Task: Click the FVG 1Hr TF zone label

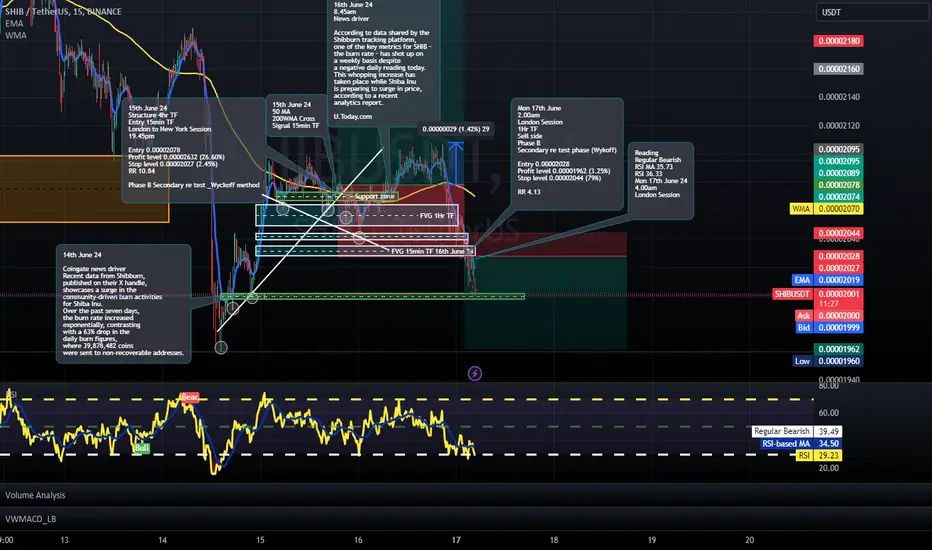Action: 437,216
